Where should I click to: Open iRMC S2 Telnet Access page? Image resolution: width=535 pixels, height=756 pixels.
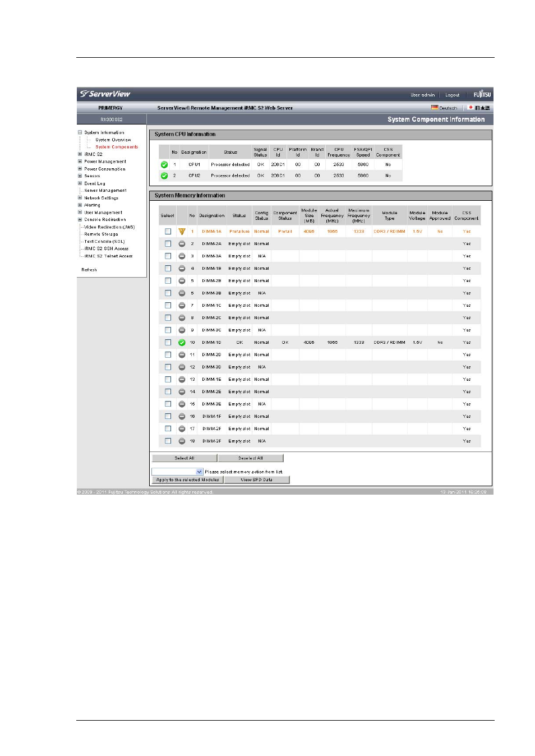tap(109, 256)
